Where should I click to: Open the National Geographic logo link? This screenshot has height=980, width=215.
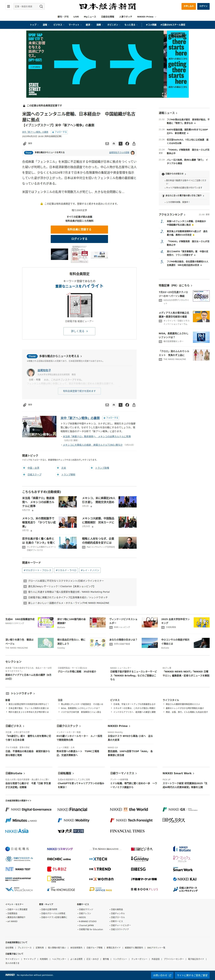point(56,879)
